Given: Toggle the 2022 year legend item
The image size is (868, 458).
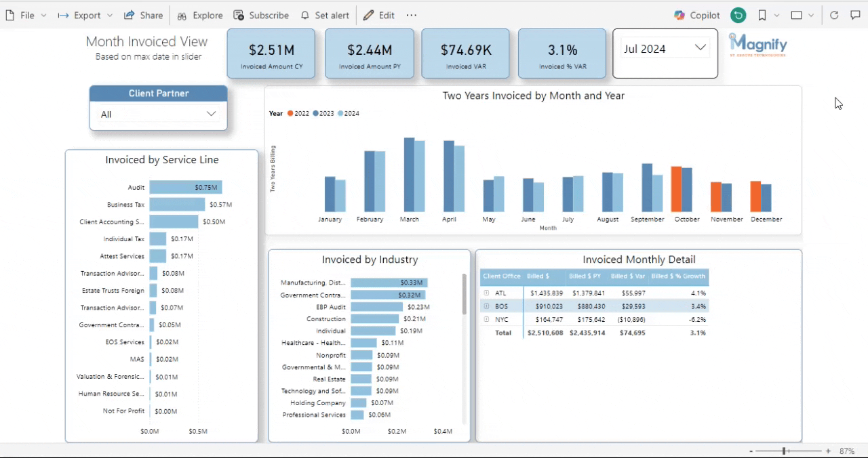Looking at the screenshot, I should coord(298,114).
